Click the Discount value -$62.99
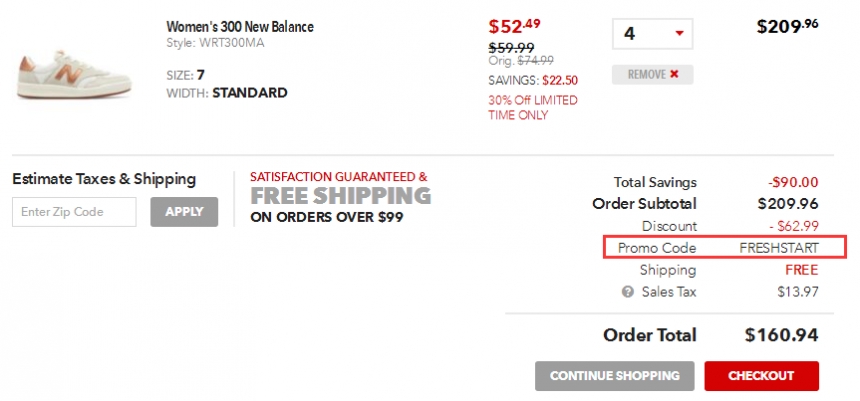The height and width of the screenshot is (401, 860). [789, 226]
